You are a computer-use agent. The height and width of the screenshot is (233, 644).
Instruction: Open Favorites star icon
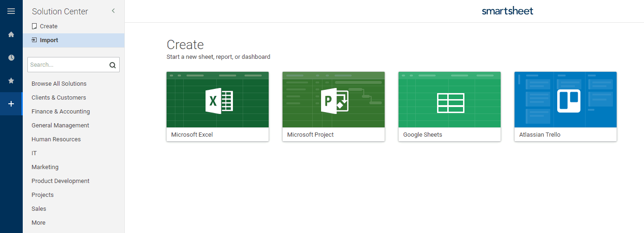[11, 81]
